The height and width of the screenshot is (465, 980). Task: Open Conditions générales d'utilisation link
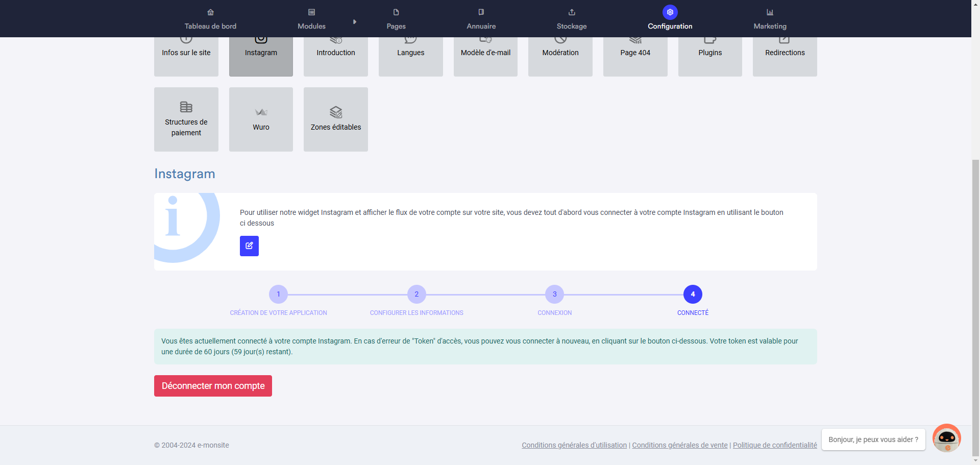(x=574, y=445)
